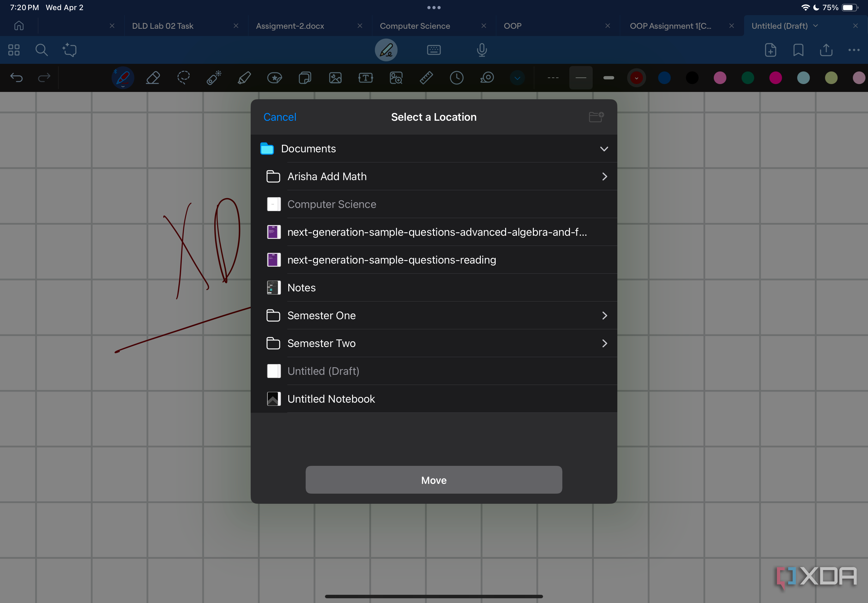The width and height of the screenshot is (868, 603).
Task: Select the Eraser tool
Action: [x=153, y=78]
